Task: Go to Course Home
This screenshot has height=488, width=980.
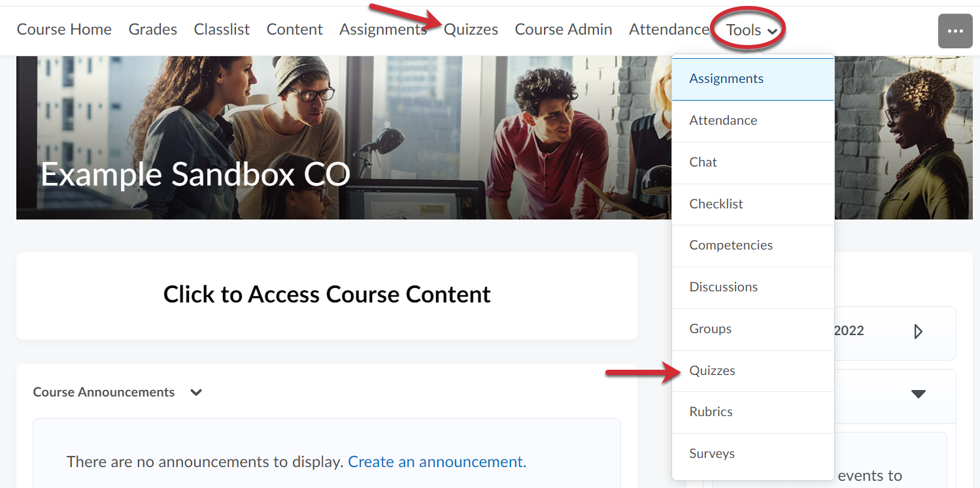Action: pos(63,29)
